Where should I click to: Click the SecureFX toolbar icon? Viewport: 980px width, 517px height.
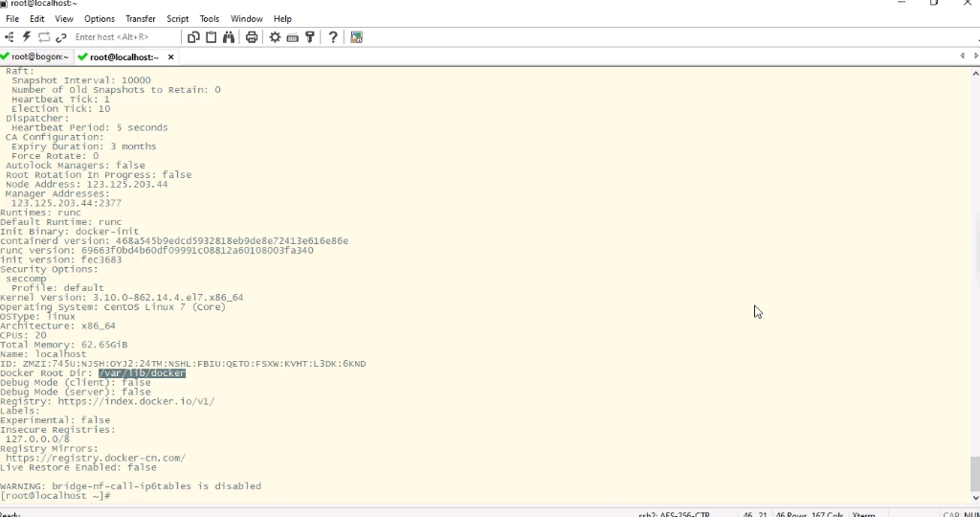pyautogui.click(x=356, y=37)
